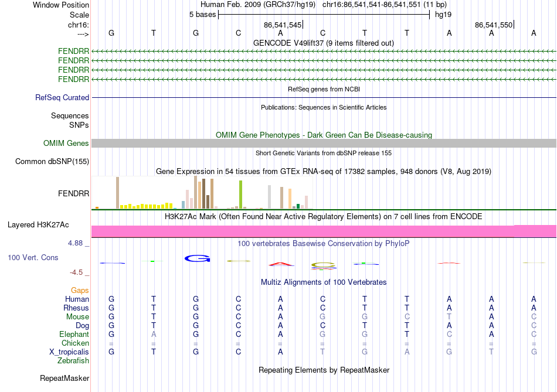This screenshot has height=392, width=557.
Task: Select the Chicken alignment row label
Action: click(75, 343)
